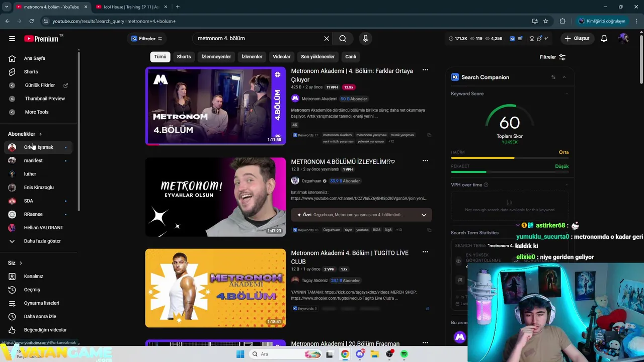
Task: Copy keywords of Metronom Akademi video
Action: pyautogui.click(x=429, y=135)
